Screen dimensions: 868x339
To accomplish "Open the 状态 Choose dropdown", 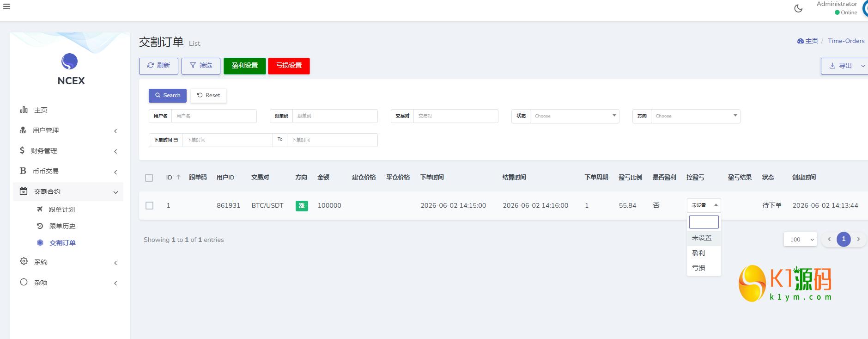I will pyautogui.click(x=575, y=116).
